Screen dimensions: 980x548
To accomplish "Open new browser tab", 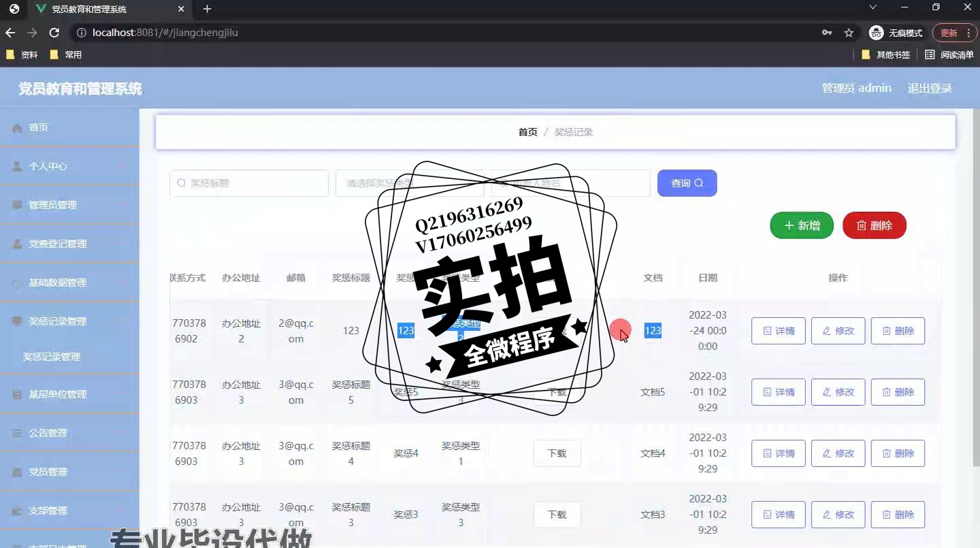I will [x=207, y=9].
